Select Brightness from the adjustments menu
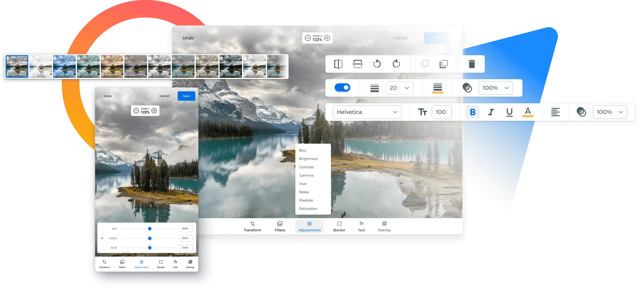644x290 pixels. click(x=308, y=159)
